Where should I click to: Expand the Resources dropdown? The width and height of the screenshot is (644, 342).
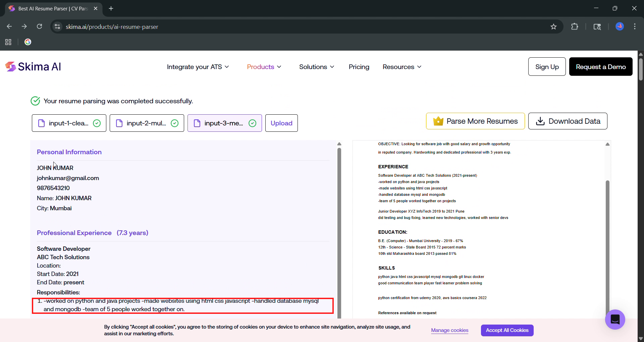pyautogui.click(x=402, y=67)
